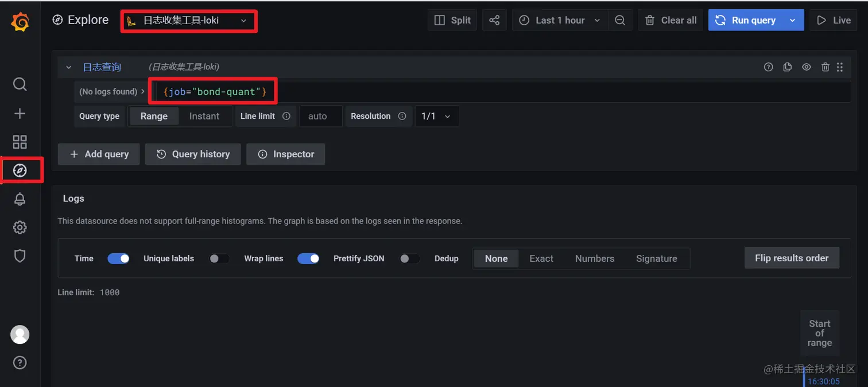This screenshot has height=387, width=868.
Task: Open the user profile avatar
Action: click(x=20, y=334)
